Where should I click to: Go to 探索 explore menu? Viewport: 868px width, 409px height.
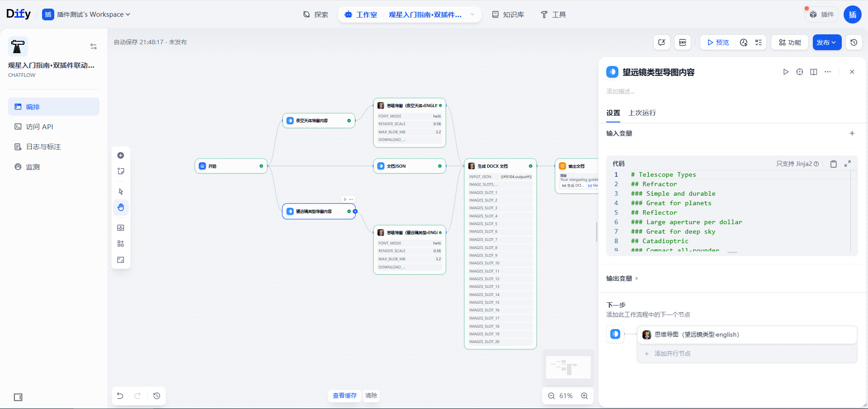(316, 14)
